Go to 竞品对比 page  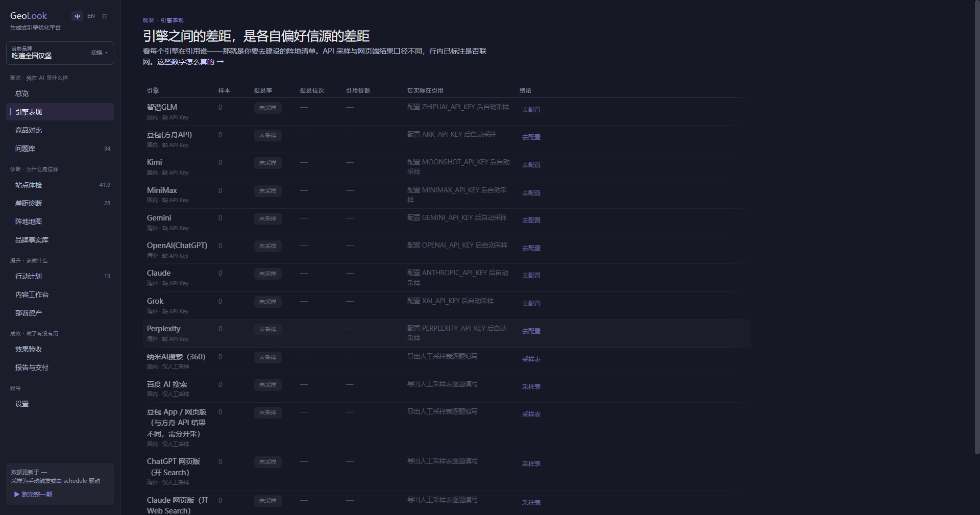point(60,130)
